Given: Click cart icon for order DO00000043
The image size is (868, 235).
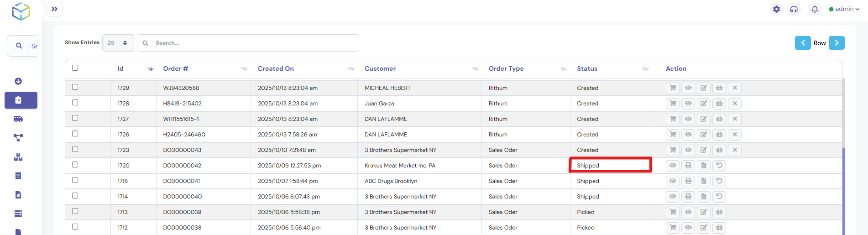Looking at the screenshot, I should tap(673, 150).
